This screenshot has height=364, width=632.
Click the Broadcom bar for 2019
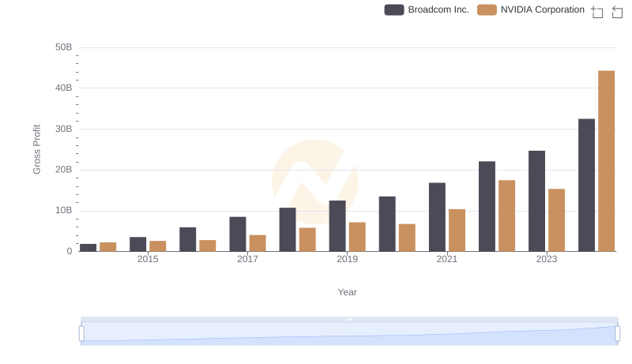337,226
